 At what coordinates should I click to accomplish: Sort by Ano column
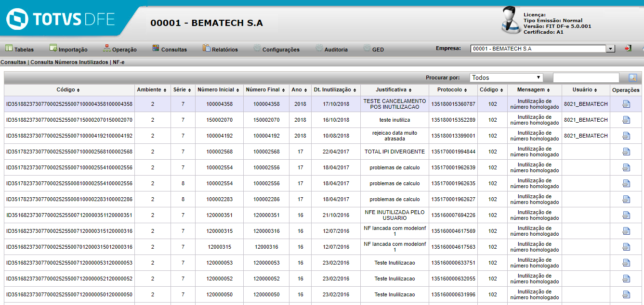[300, 90]
